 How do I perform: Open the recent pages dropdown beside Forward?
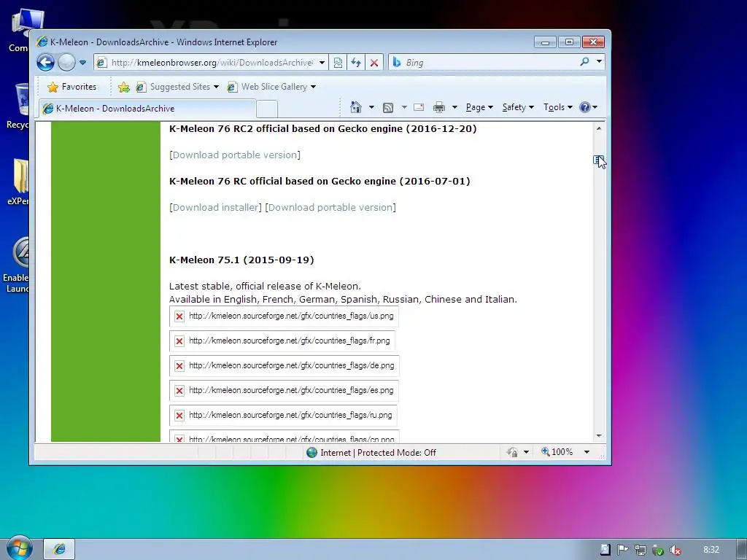pos(82,63)
